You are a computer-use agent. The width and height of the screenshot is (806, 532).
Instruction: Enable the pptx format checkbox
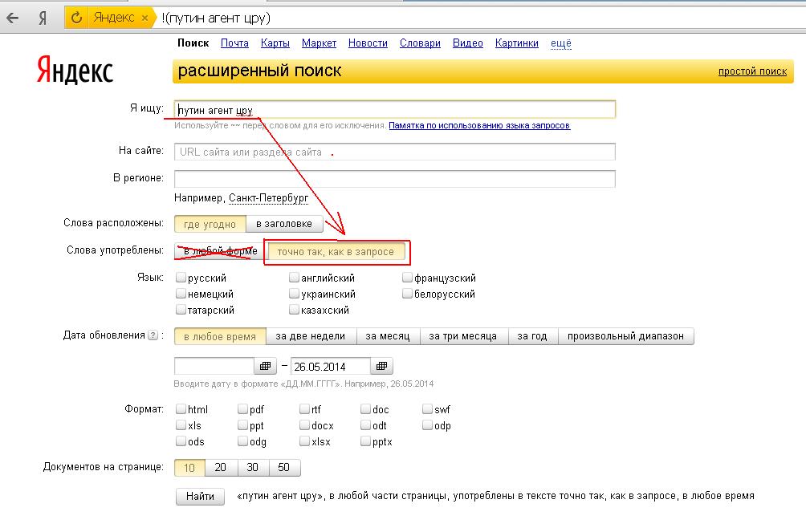(x=365, y=441)
